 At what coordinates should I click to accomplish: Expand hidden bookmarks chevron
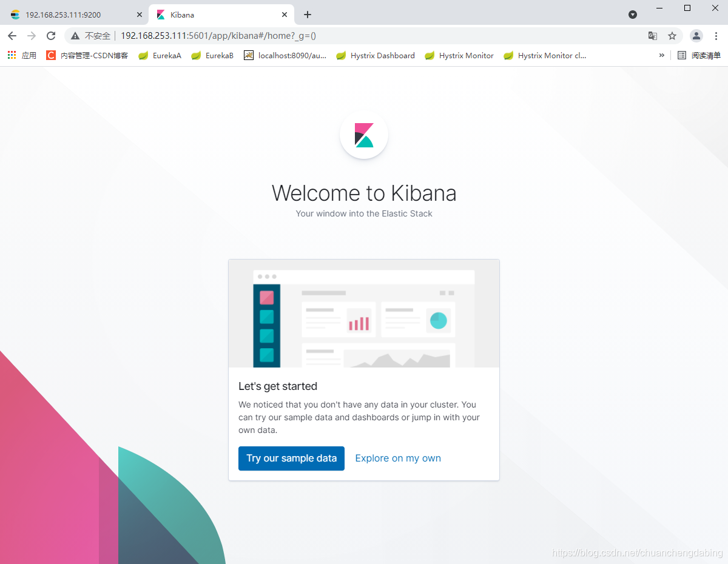(661, 55)
